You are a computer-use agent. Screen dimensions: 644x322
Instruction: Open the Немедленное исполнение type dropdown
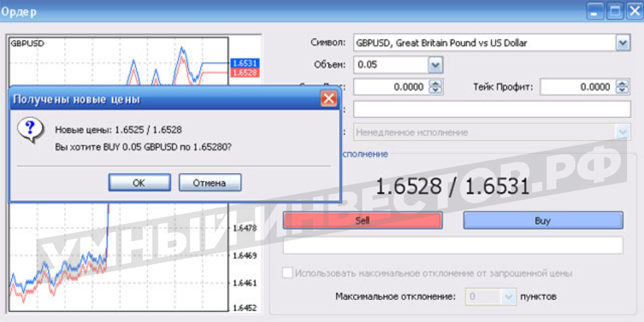623,132
